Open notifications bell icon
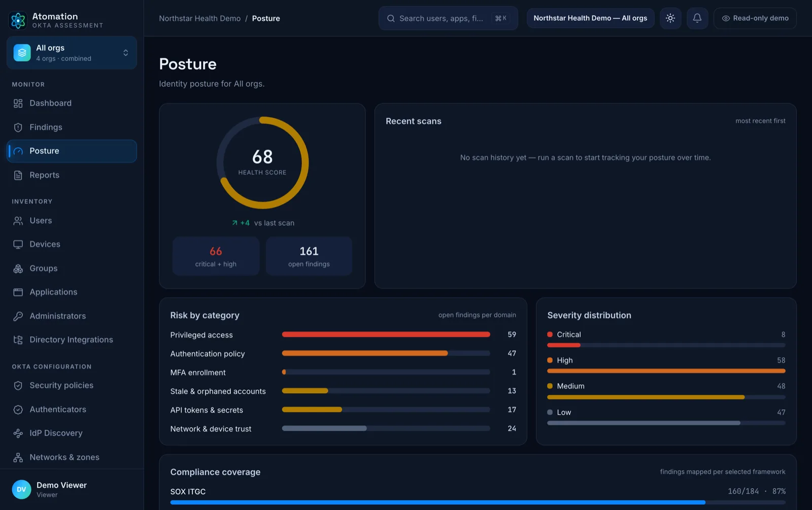The height and width of the screenshot is (510, 812). [697, 18]
